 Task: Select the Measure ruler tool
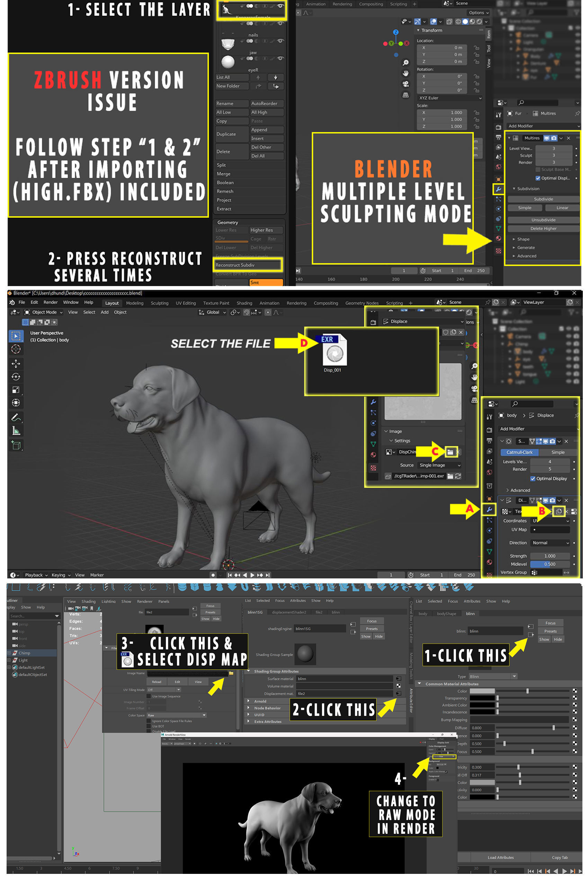pyautogui.click(x=16, y=431)
